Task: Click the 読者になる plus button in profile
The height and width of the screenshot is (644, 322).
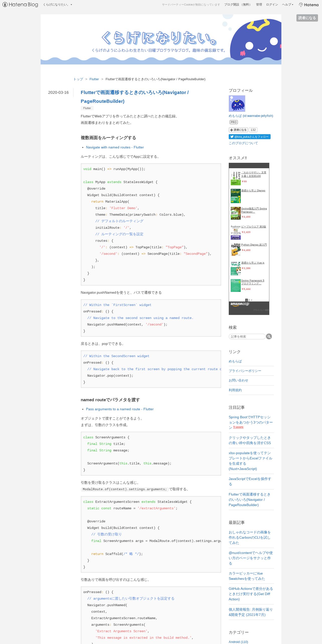Action: (x=238, y=130)
